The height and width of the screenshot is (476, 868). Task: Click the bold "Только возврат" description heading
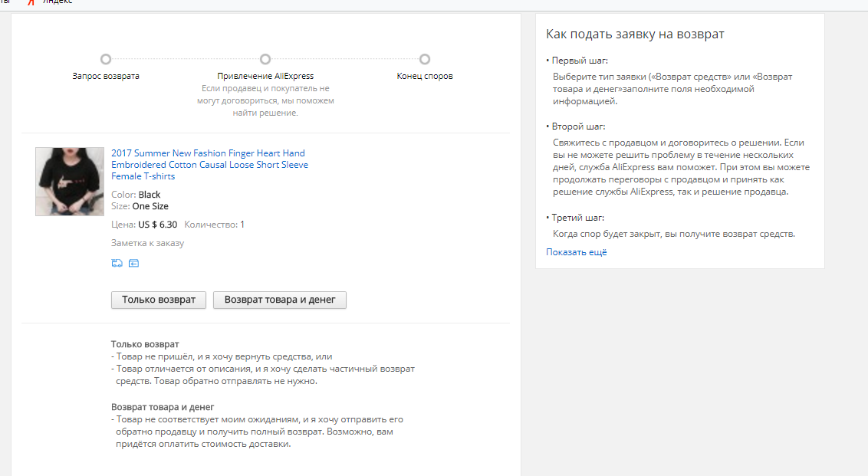coord(145,344)
